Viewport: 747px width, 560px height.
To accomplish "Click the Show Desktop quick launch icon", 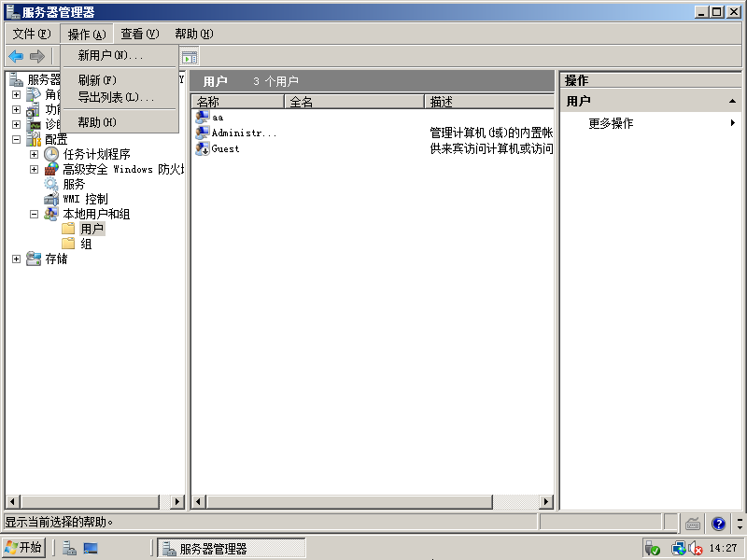I will pos(91,549).
